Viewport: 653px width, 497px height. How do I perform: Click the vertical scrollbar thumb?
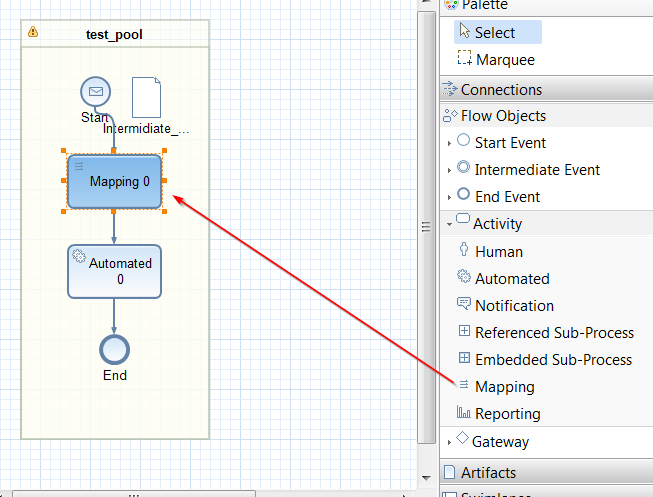426,227
